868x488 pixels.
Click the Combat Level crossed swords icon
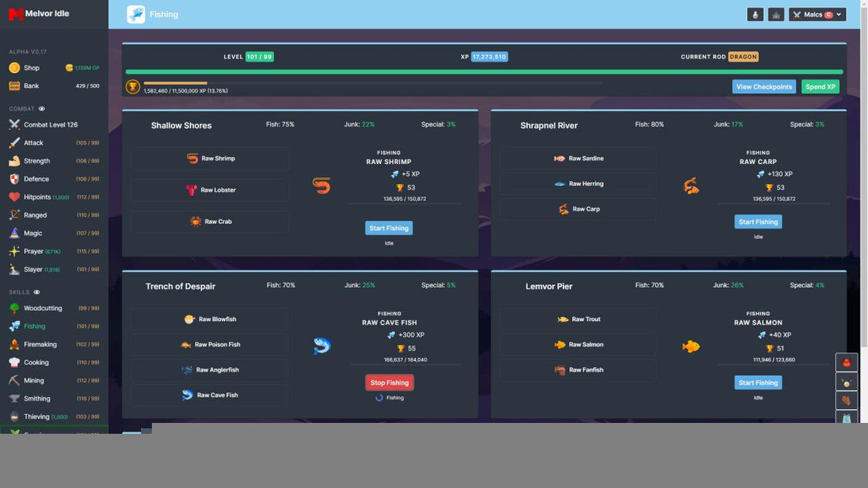click(x=14, y=124)
